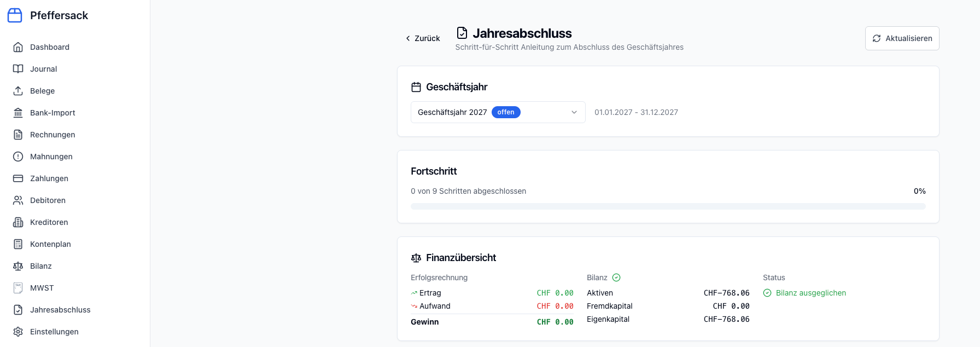Screen dimensions: 980x347
Task: Open Einstellungen from the sidebar
Action: (54, 332)
